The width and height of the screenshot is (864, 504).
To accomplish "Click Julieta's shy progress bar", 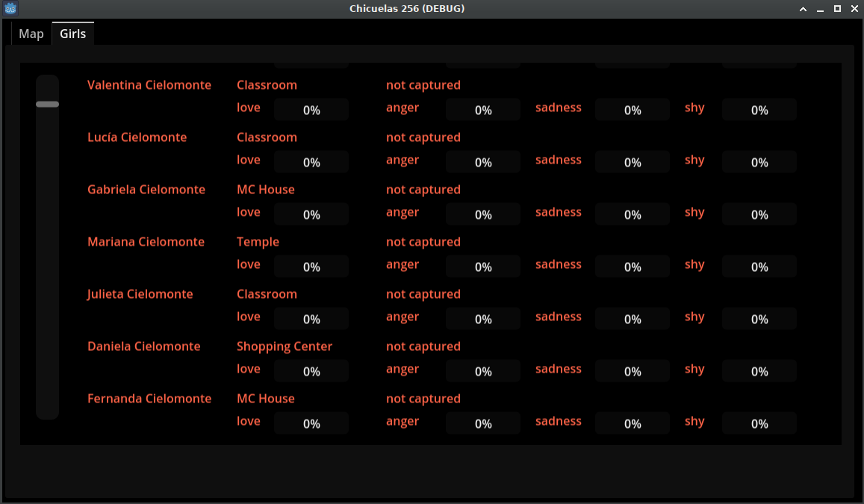I will click(x=759, y=319).
